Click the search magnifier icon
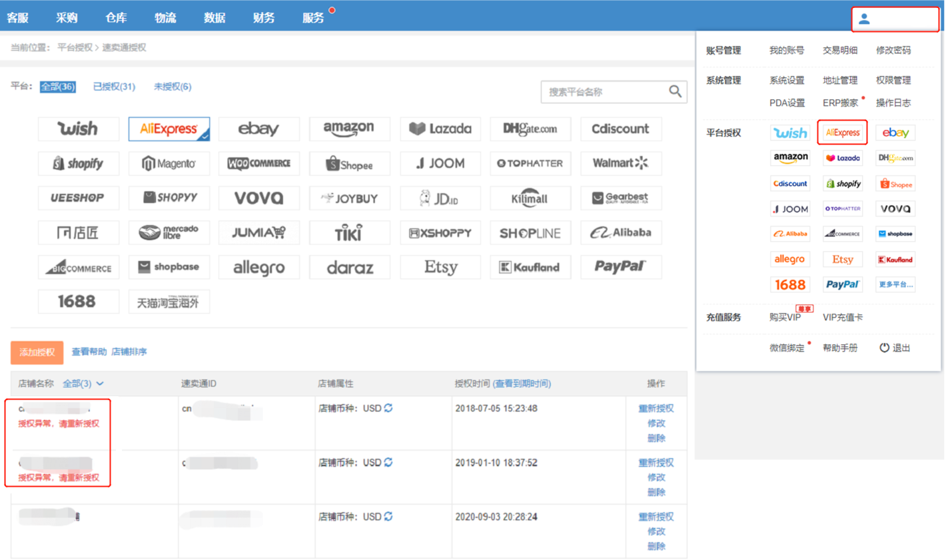The image size is (946, 560). (675, 91)
